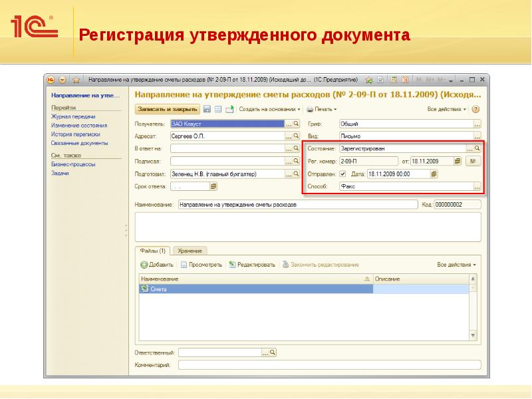Toggle the Отправлен checkbox
Image resolution: width=532 pixels, height=399 pixels.
coord(342,174)
